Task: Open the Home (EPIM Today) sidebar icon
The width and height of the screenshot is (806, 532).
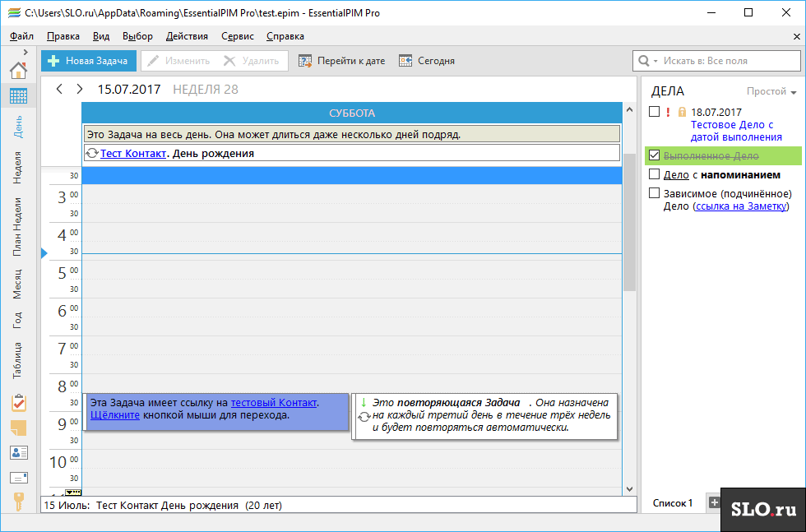Action: coord(18,71)
